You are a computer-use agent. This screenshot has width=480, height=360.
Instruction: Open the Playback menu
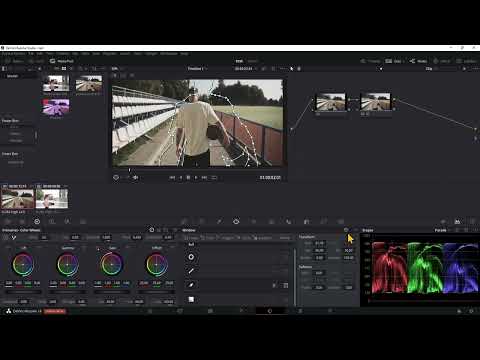click(109, 54)
